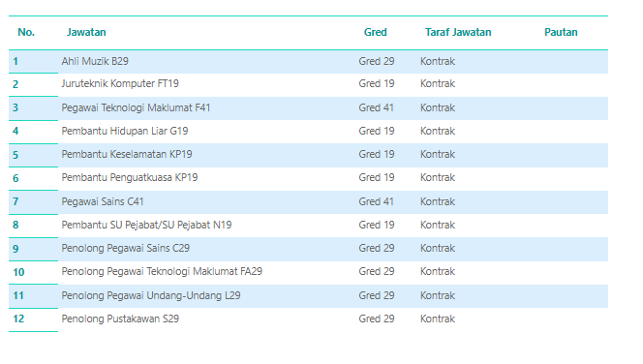The image size is (643, 364).
Task: Click row number 1 cell
Action: [33, 62]
